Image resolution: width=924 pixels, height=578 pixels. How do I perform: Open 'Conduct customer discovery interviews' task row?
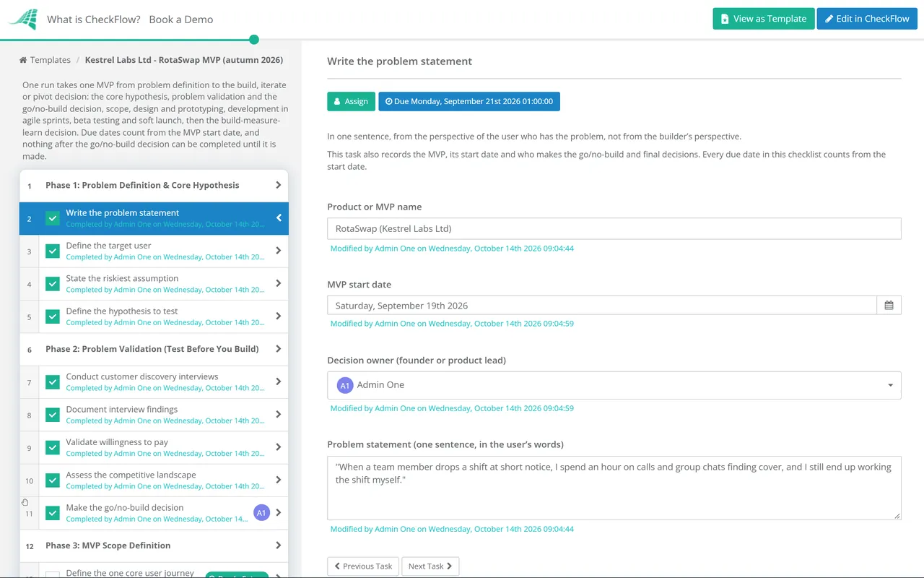click(154, 382)
